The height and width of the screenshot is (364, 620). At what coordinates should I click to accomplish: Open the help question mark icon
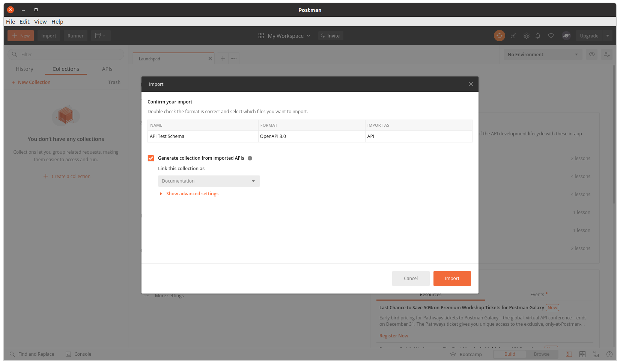pyautogui.click(x=609, y=354)
